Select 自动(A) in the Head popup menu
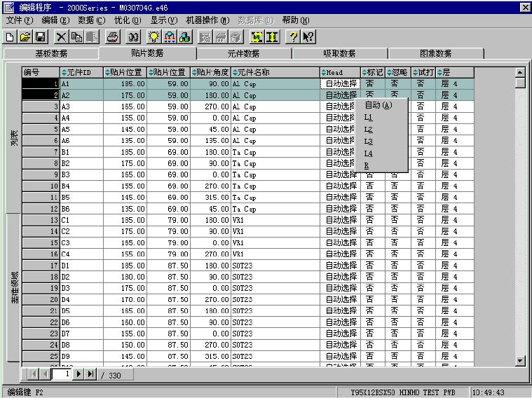The width and height of the screenshot is (532, 398). coord(378,105)
